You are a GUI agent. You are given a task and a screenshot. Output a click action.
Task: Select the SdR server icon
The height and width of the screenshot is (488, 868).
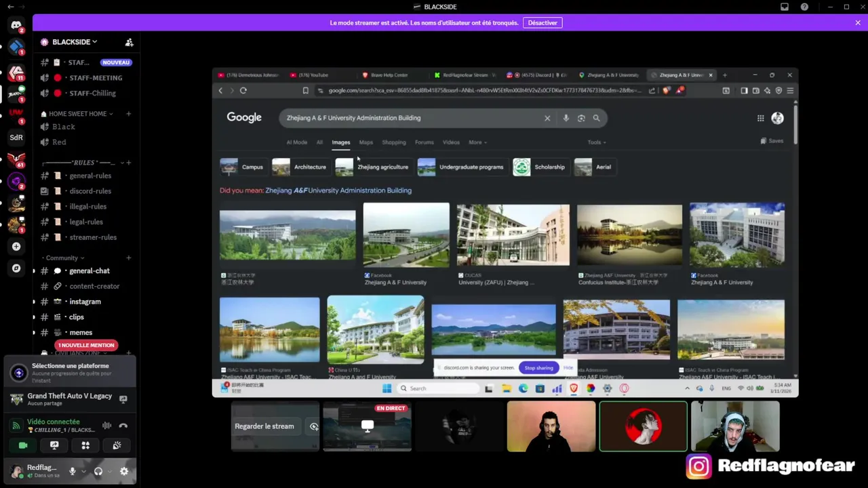(x=16, y=137)
